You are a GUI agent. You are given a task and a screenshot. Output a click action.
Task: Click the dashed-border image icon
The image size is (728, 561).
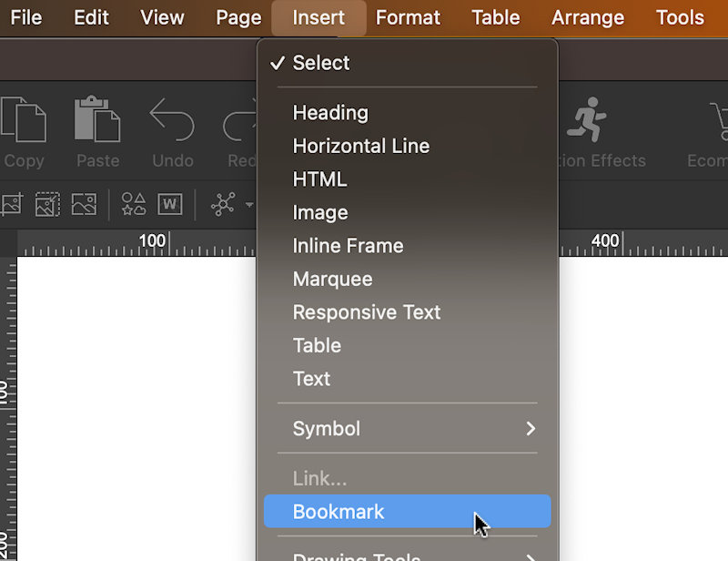click(47, 204)
